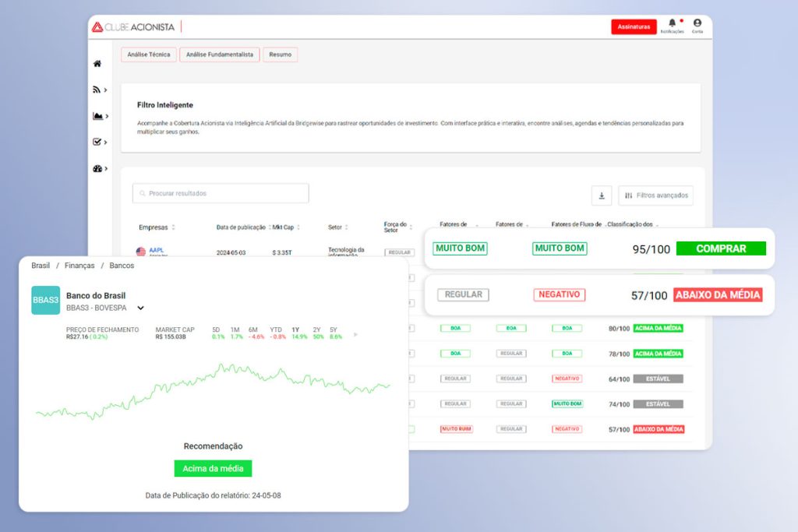Click the 74/100 score
The width and height of the screenshot is (798, 532).
click(619, 404)
